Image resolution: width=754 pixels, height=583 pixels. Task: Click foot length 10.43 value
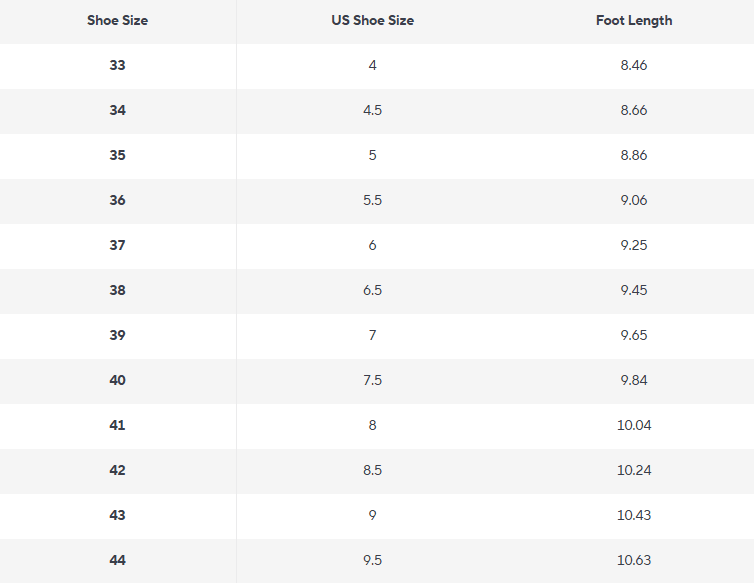tap(634, 515)
